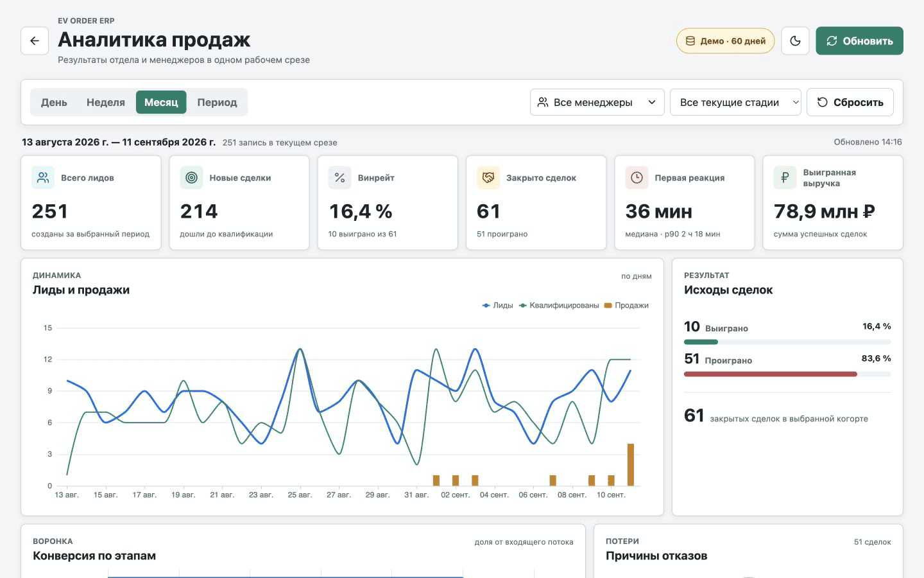Screen dimensions: 924x578
Task: Toggle dark mode with the moon icon
Action: [795, 40]
